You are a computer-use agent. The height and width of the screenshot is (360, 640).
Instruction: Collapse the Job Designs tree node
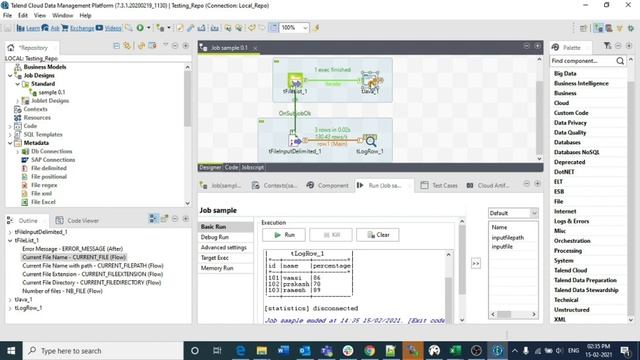click(x=10, y=76)
